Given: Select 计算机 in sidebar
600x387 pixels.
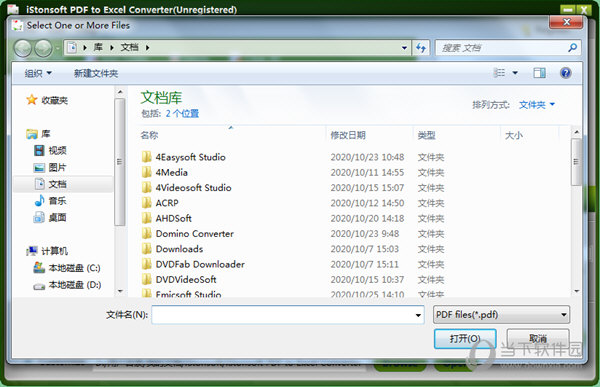Looking at the screenshot, I should point(47,251).
